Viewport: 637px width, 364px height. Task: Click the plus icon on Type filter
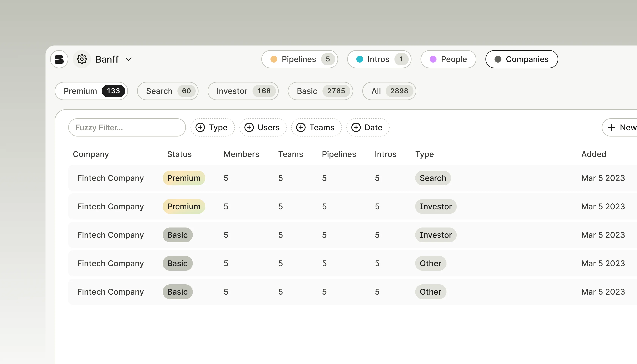[x=200, y=128]
